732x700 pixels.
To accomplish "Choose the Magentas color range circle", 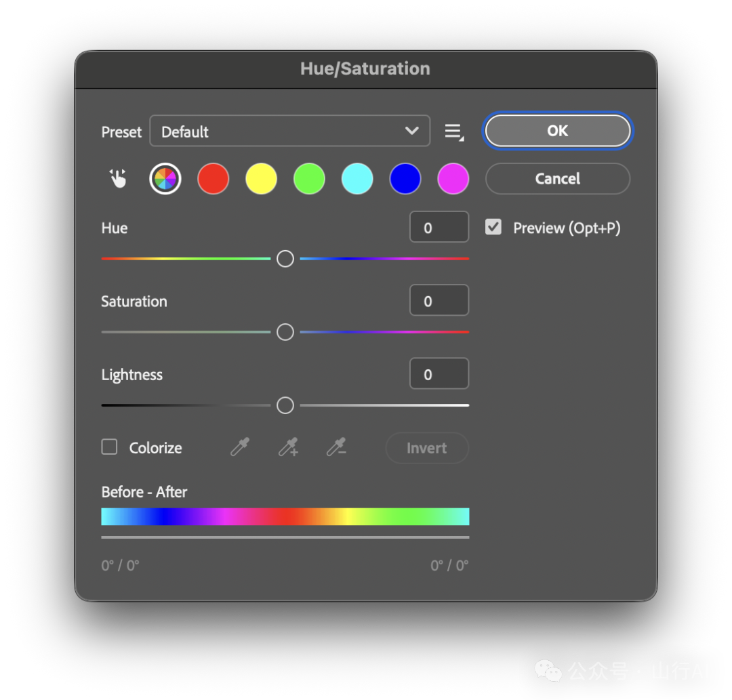I will (453, 179).
